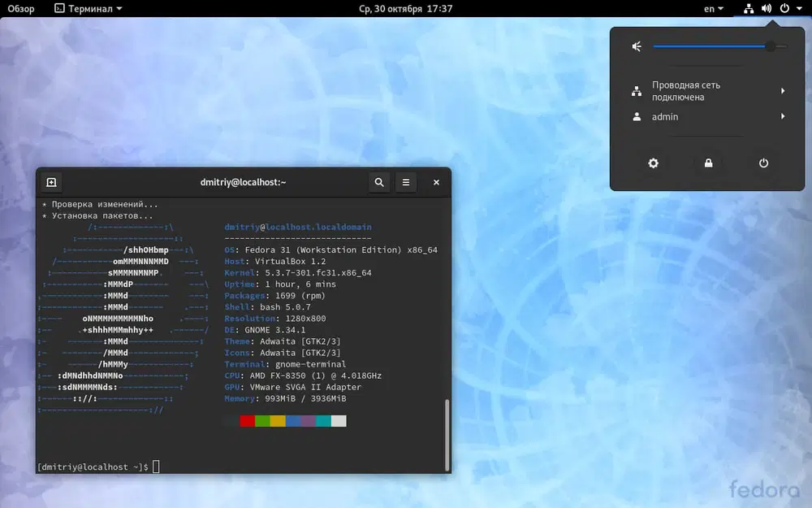Viewport: 812px width, 508px height.
Task: Open power off options
Action: tap(763, 163)
